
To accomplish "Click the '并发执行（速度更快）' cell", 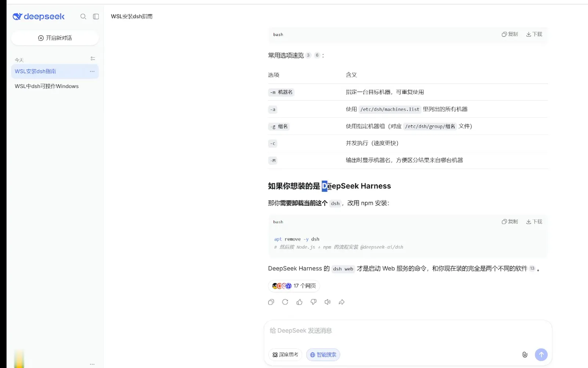I will 372,143.
